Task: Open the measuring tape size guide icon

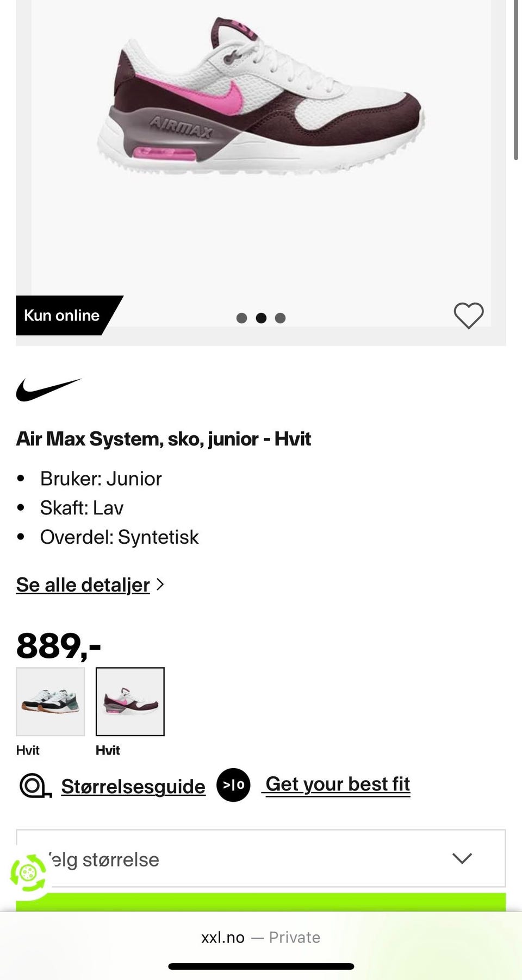Action: (35, 786)
